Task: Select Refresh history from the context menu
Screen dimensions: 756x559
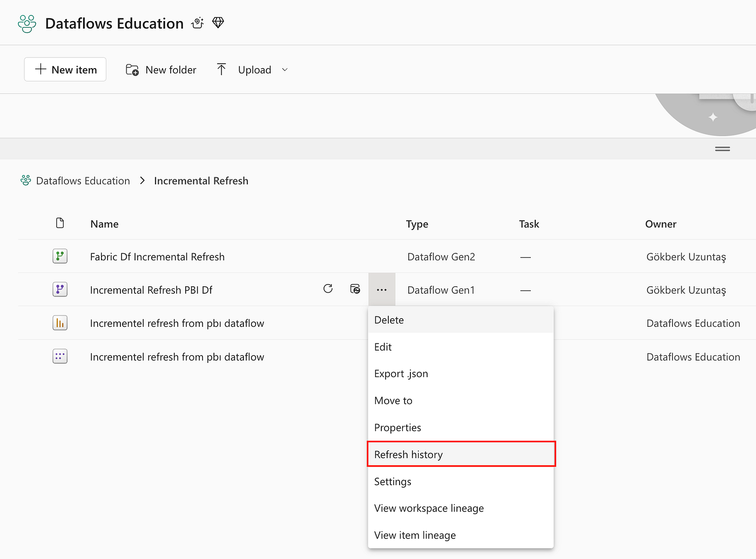Action: click(x=408, y=454)
